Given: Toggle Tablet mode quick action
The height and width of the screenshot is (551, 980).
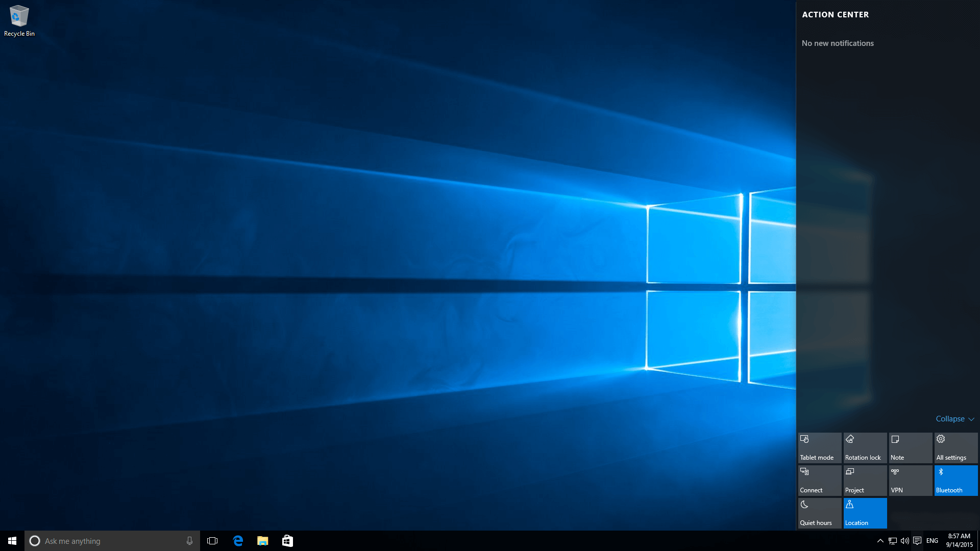Looking at the screenshot, I should [x=820, y=448].
